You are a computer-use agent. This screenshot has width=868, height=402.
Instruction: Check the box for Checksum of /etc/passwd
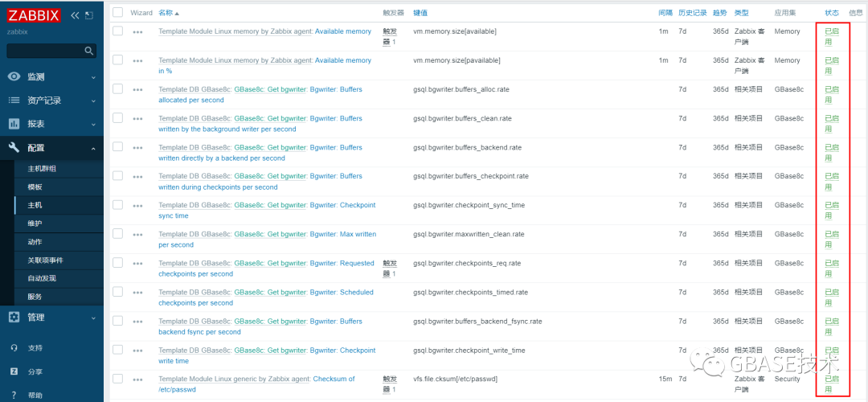pos(117,378)
